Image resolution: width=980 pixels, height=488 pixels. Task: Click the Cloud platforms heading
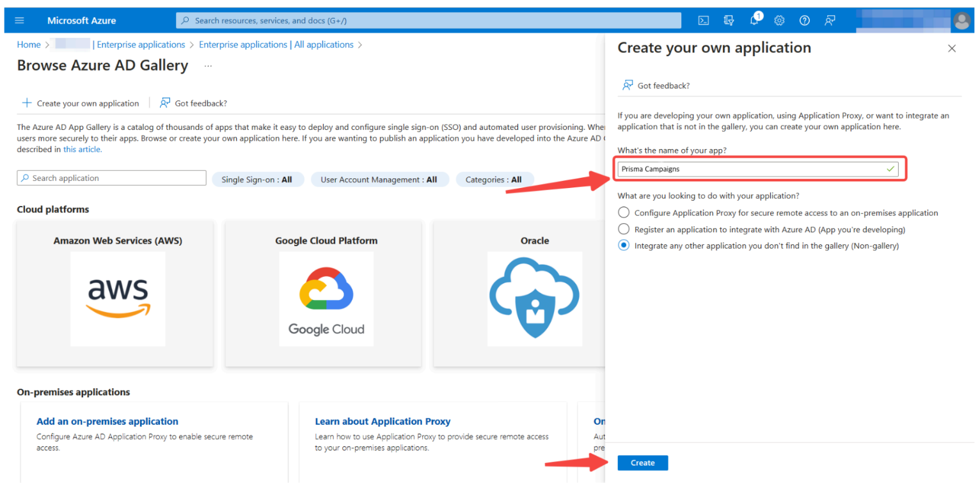[x=53, y=209]
